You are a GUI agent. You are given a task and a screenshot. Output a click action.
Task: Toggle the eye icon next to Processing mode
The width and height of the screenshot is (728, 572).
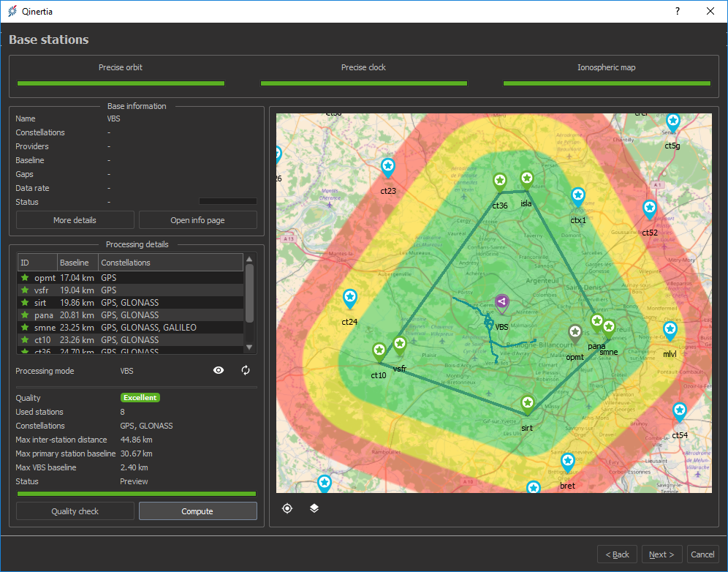219,371
